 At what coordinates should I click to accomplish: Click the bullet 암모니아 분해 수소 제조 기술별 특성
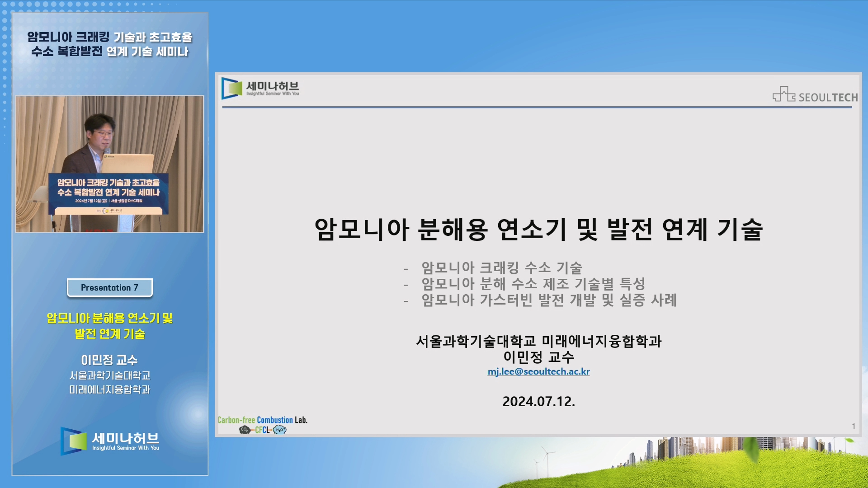[x=533, y=284]
